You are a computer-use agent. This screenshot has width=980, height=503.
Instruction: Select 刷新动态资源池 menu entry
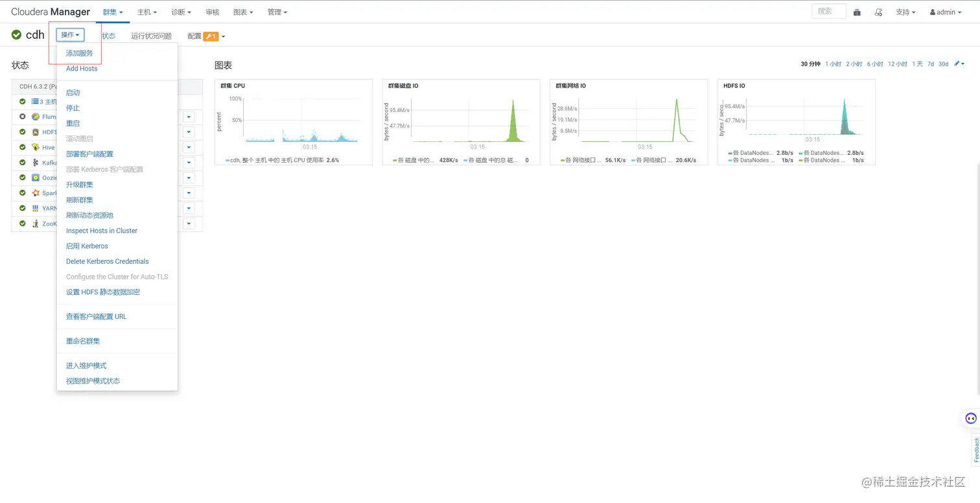pyautogui.click(x=89, y=215)
